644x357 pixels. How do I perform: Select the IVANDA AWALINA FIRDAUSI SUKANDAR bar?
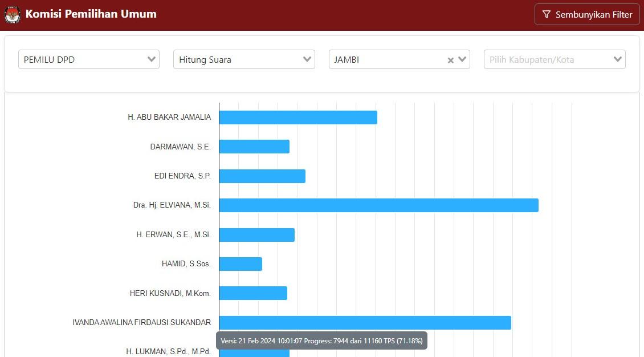(365, 323)
